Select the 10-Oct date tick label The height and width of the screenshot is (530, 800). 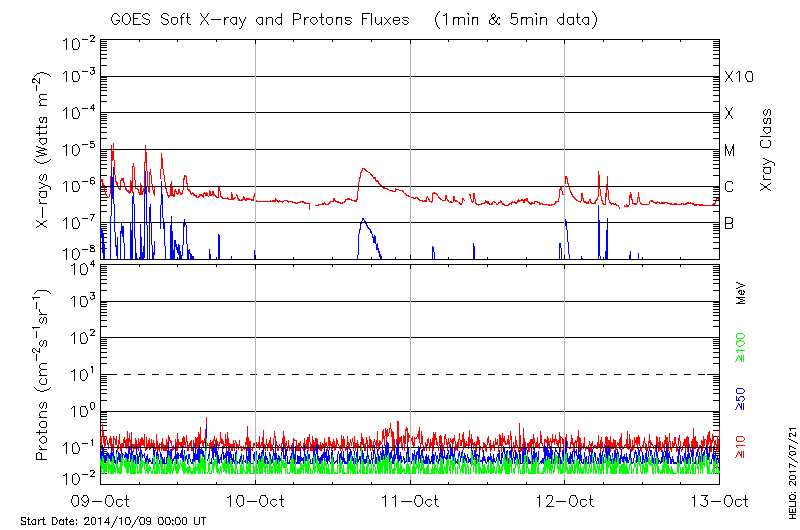tap(255, 501)
